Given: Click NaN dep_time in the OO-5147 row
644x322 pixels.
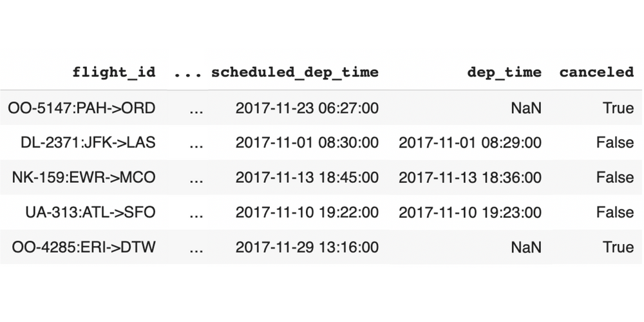Looking at the screenshot, I should pos(526,108).
